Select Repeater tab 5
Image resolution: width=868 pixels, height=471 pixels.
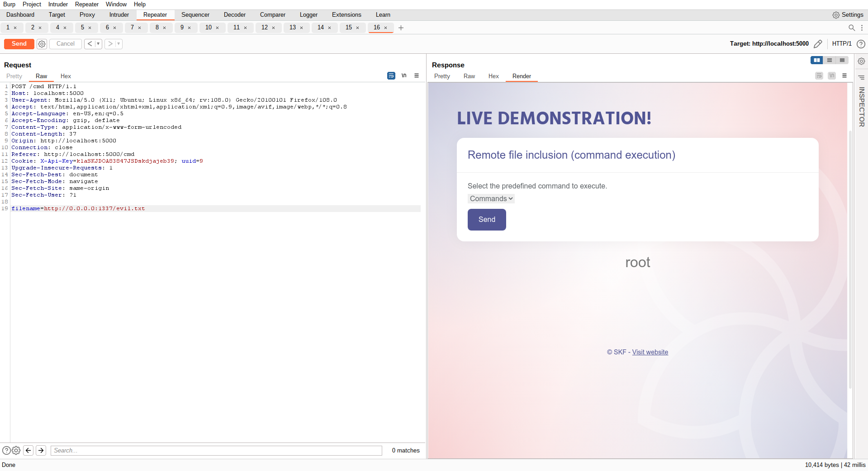(x=82, y=28)
